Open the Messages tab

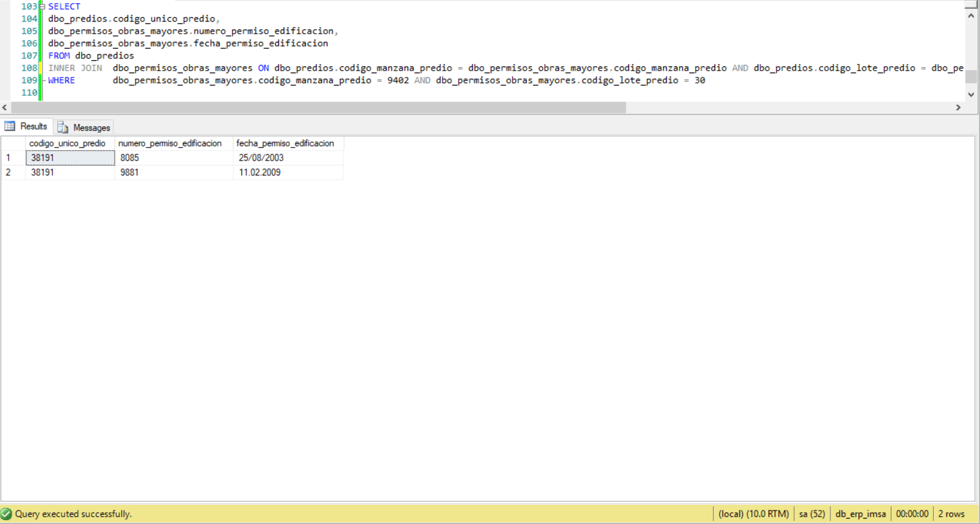point(84,127)
